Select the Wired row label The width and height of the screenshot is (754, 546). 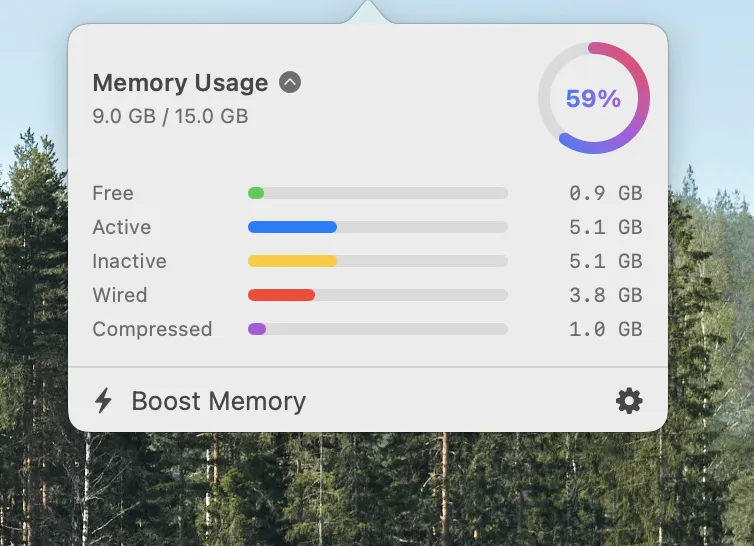pos(120,295)
